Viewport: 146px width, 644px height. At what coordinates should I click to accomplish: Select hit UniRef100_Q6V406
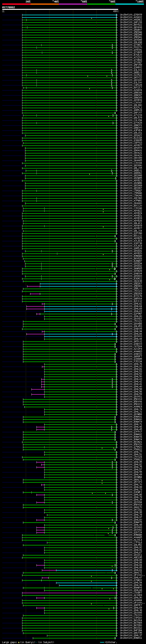(x=131, y=27)
